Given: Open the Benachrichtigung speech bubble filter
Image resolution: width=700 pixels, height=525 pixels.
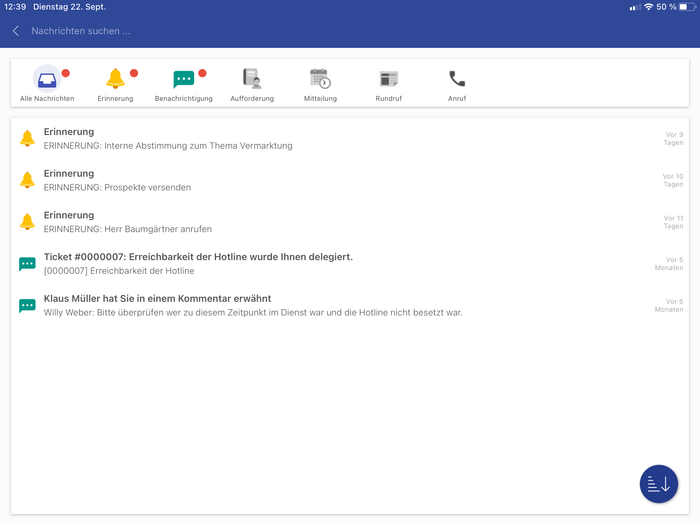Looking at the screenshot, I should pyautogui.click(x=183, y=79).
